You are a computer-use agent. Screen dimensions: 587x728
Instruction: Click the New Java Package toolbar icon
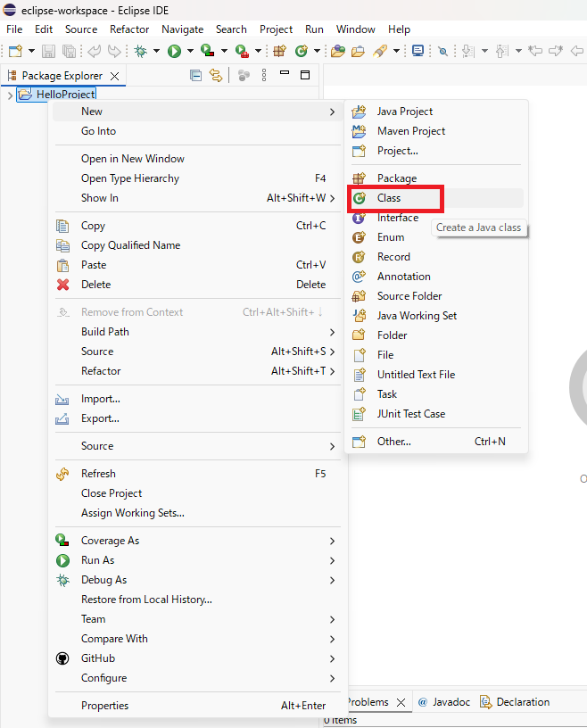279,51
